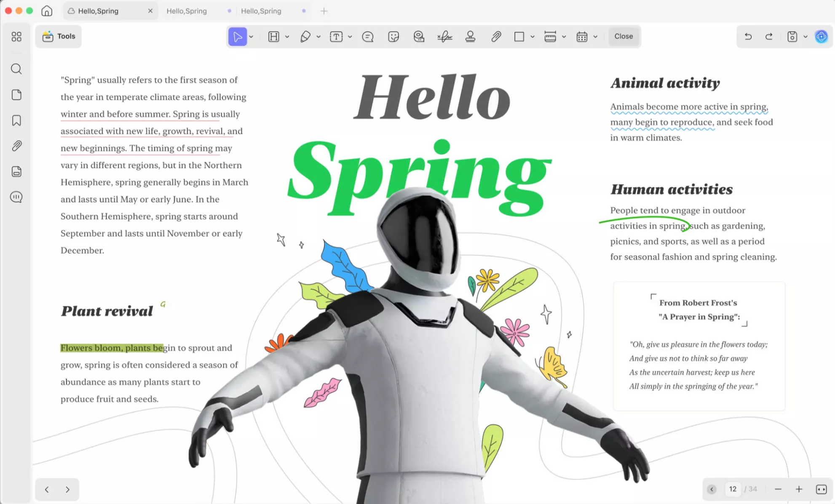Open the search panel in sidebar
Viewport: 835px width, 504px height.
[x=16, y=69]
